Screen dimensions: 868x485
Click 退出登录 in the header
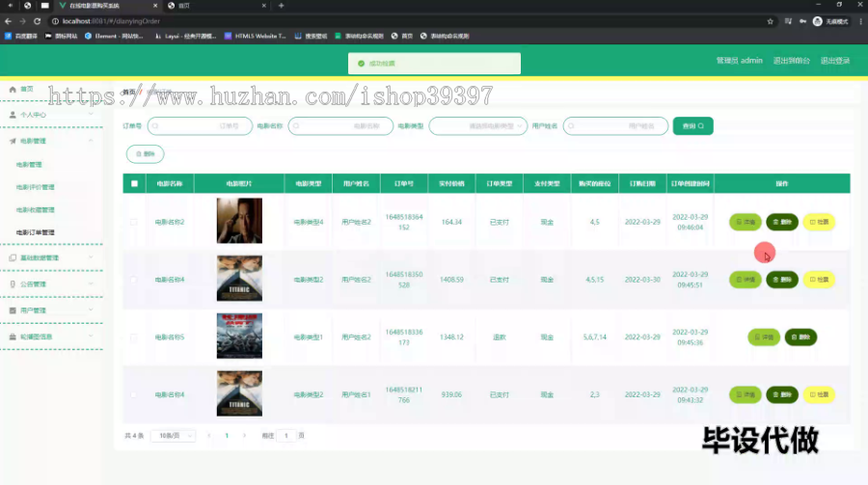835,61
